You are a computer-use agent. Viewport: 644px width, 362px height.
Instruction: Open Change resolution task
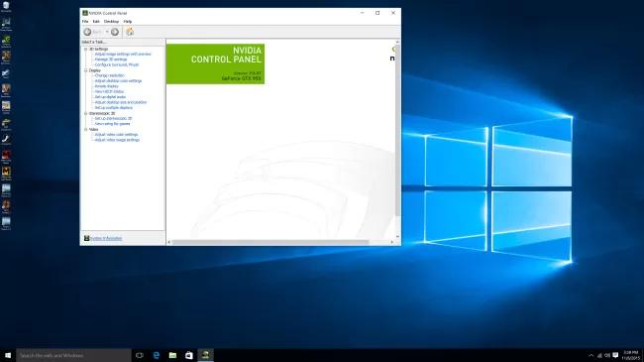(x=110, y=75)
